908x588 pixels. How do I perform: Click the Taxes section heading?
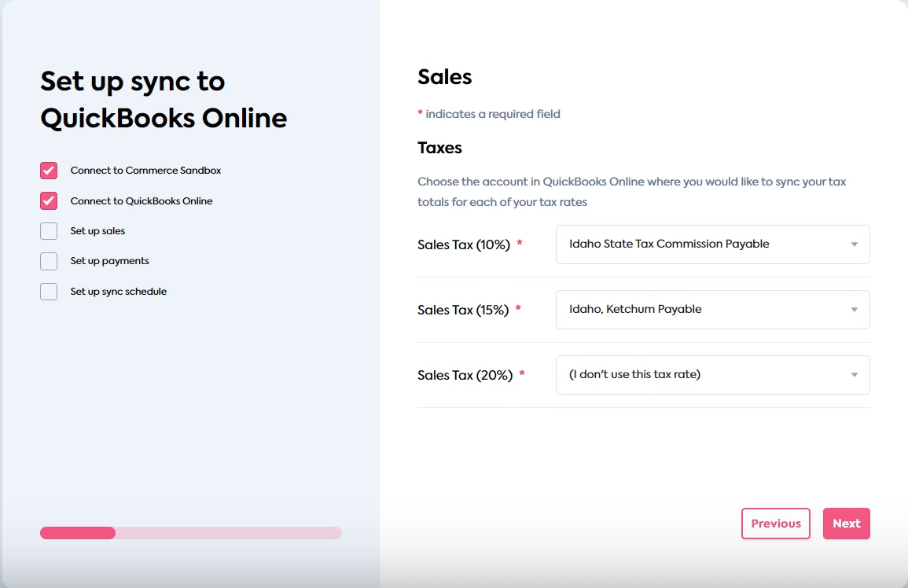[x=439, y=147]
